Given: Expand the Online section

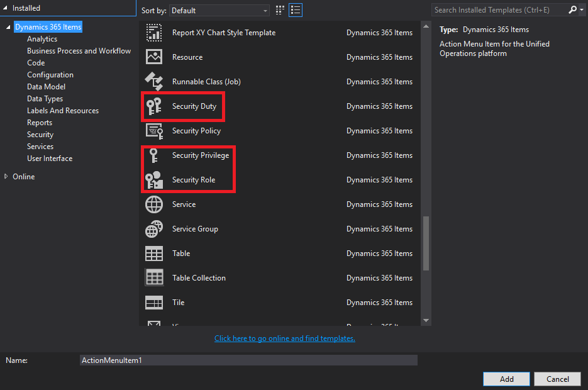Looking at the screenshot, I should (x=6, y=176).
